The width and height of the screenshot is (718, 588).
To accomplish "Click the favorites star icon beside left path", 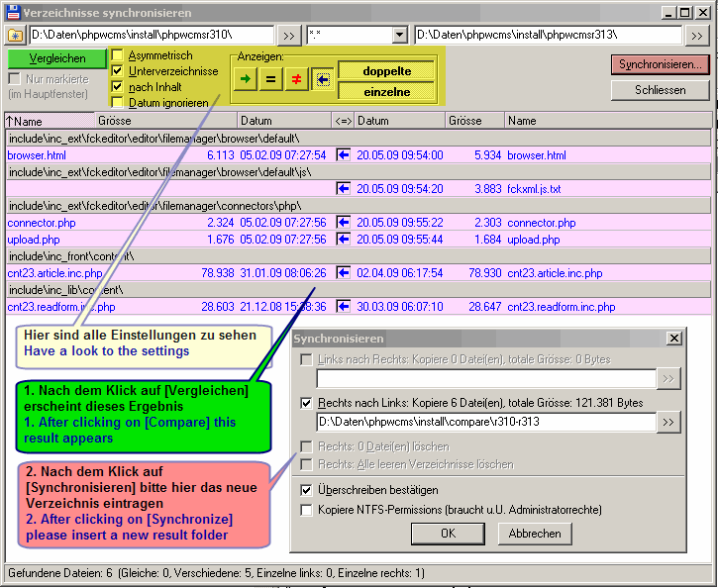I will tap(15, 35).
